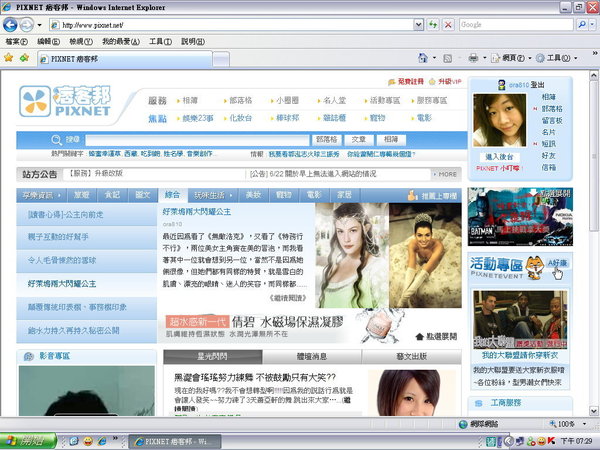Screen dimensions: 600x450
Task: Click the 開始 Start button
Action: click(x=28, y=441)
